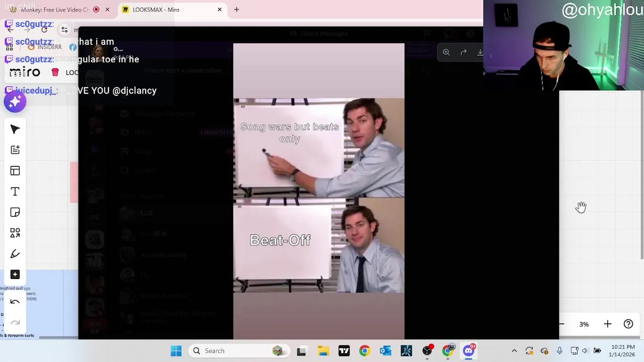
Task: Open clock and date 10:21 PM
Action: [x=623, y=351]
